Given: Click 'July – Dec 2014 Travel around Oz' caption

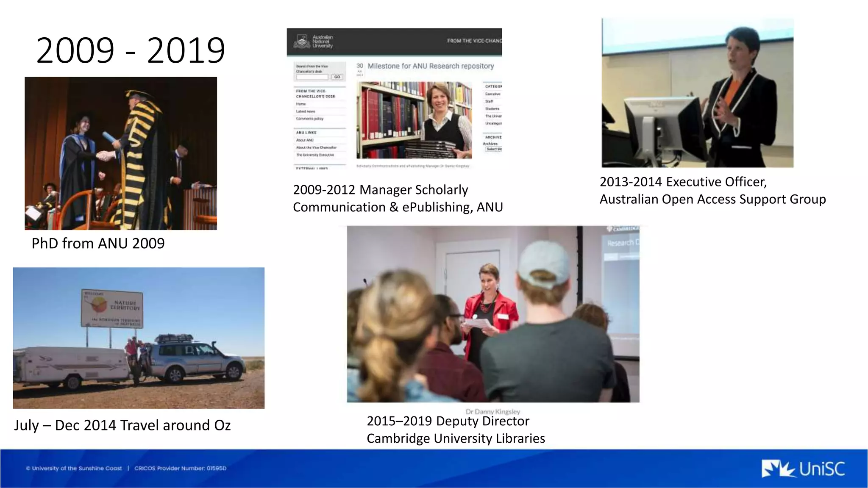Looking at the screenshot, I should coord(122,425).
